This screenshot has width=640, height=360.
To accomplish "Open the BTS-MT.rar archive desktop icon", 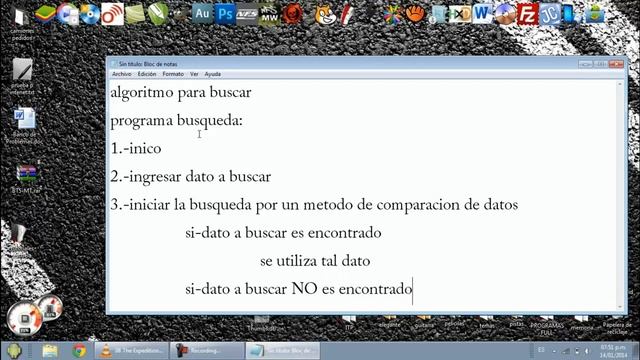I will click(x=26, y=178).
